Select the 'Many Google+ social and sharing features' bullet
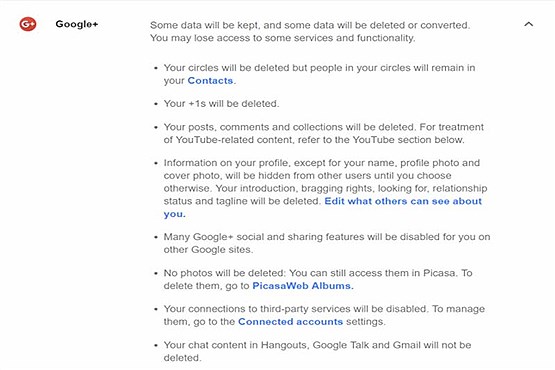The height and width of the screenshot is (370, 555). pos(327,243)
